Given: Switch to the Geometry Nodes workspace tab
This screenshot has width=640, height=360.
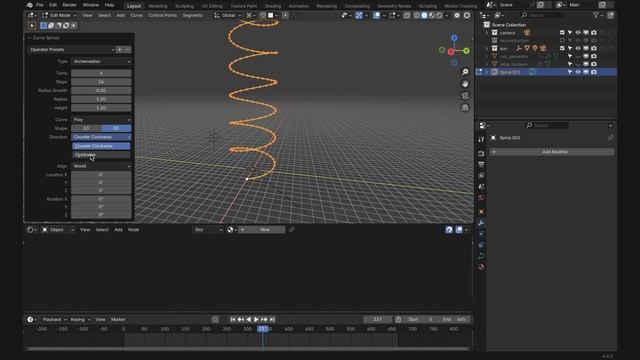Looking at the screenshot, I should [x=394, y=6].
